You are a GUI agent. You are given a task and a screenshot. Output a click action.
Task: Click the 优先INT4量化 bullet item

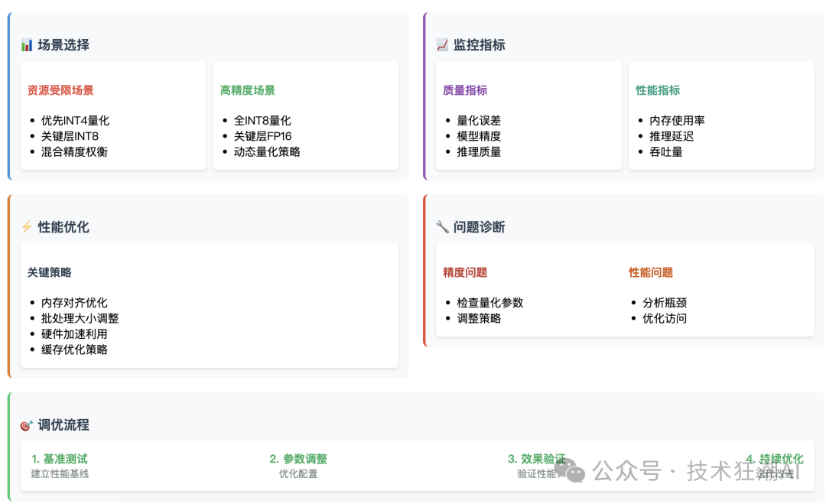[x=75, y=121]
